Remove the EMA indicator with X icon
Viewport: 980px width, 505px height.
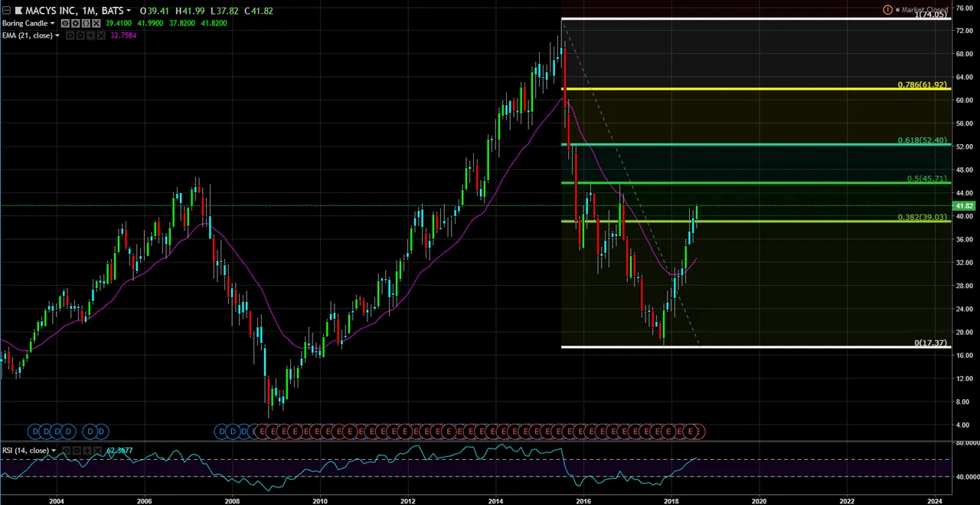tap(100, 36)
